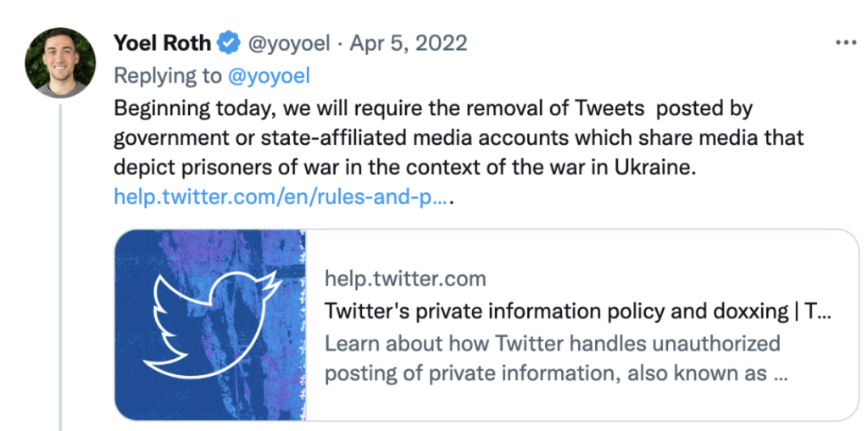Select the tweet text 'Beginning today'
The width and height of the screenshot is (868, 431).
[x=194, y=109]
